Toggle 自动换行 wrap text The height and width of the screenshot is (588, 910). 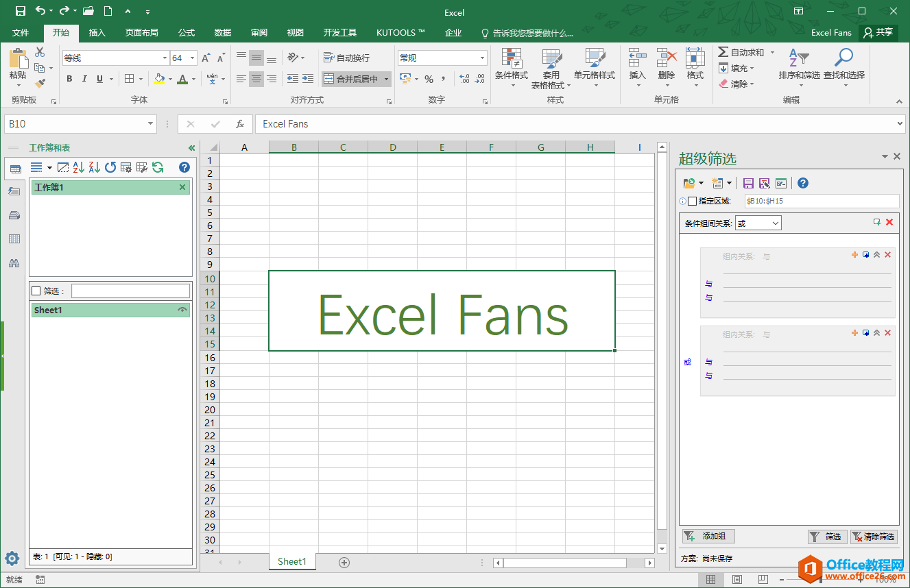[346, 58]
